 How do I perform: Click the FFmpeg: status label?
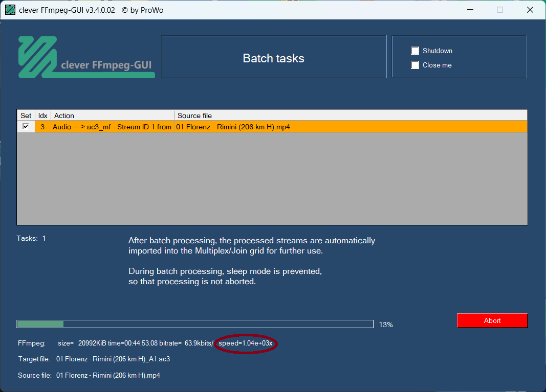pos(32,343)
